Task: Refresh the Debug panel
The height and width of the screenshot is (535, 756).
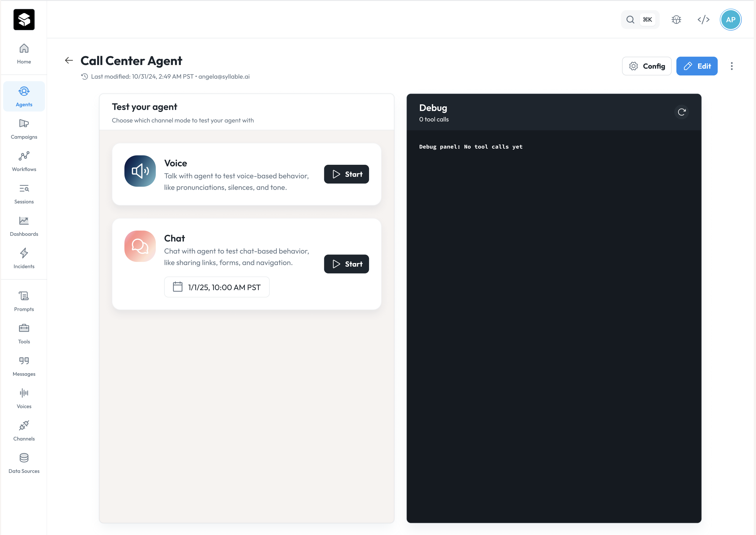Action: 681,112
